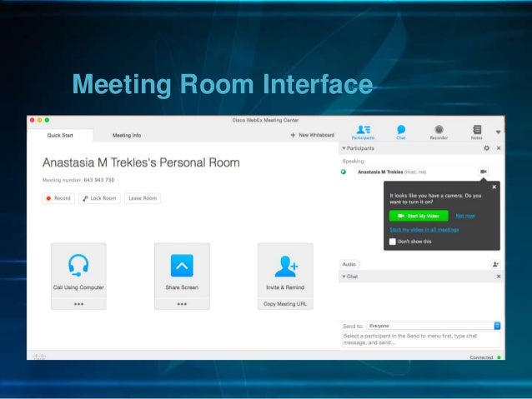Screen dimensions: 532x399
Task: Open the Notes panel icon
Action: pos(477,132)
